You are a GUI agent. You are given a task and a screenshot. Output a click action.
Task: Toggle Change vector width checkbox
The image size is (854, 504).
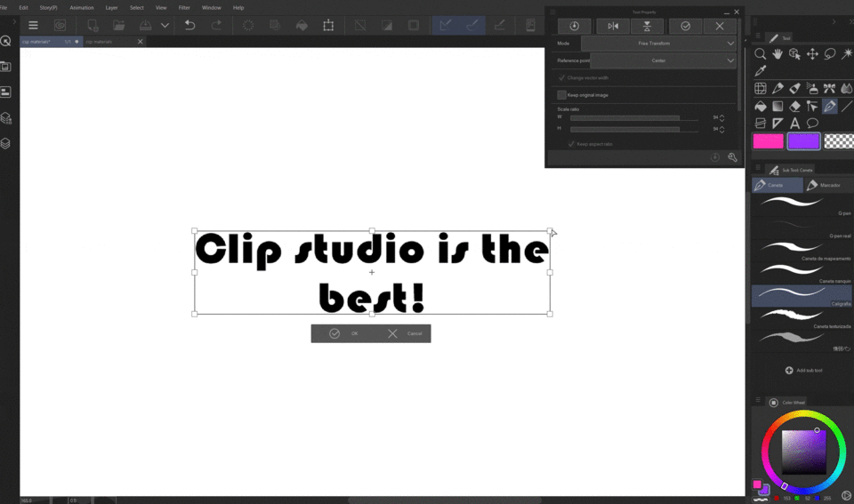[561, 78]
